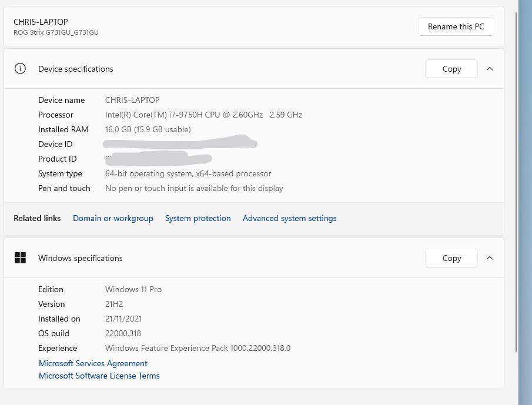The width and height of the screenshot is (532, 405).
Task: Select the OS build 22000.318 value
Action: [x=123, y=333]
